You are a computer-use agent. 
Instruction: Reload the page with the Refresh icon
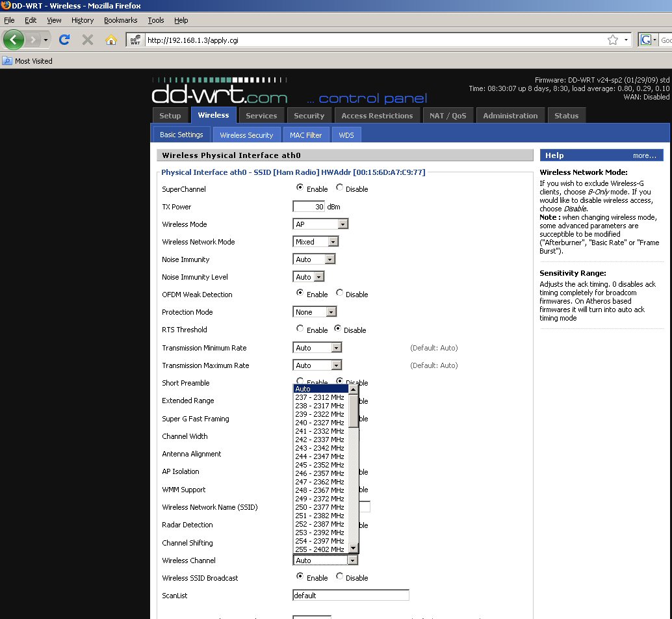coord(64,40)
